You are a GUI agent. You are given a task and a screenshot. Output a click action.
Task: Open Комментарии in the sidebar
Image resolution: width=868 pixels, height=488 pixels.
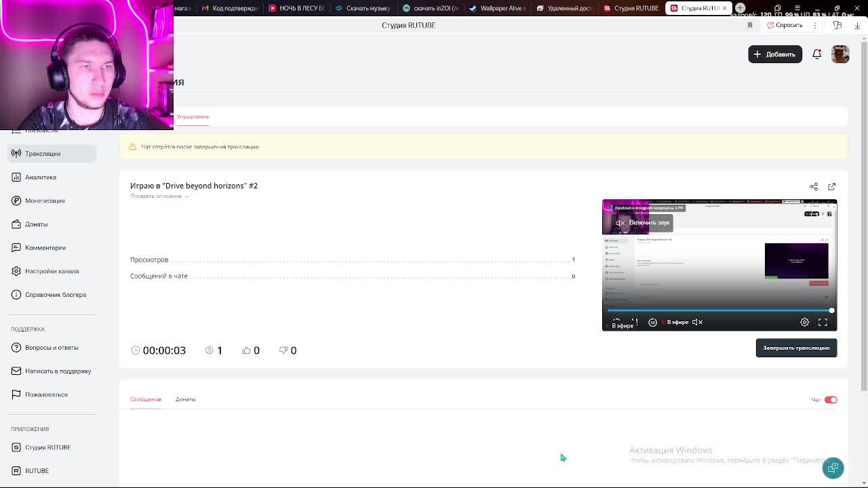click(x=45, y=247)
